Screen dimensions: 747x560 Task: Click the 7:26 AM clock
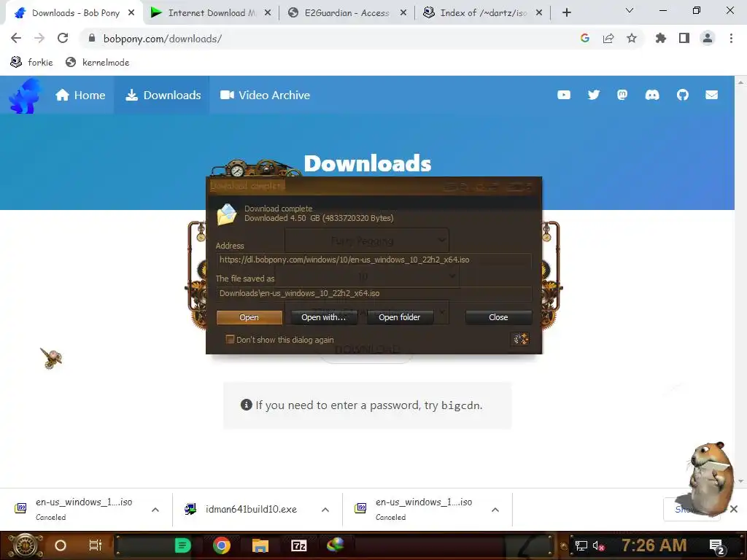[654, 545]
